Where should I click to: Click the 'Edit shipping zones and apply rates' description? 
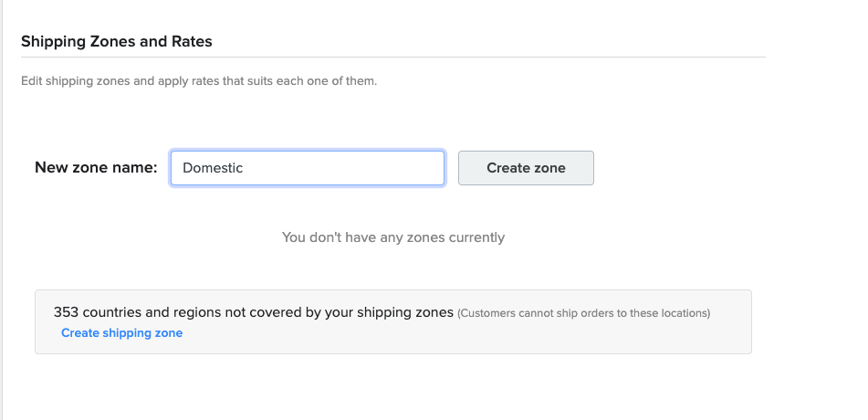(199, 81)
